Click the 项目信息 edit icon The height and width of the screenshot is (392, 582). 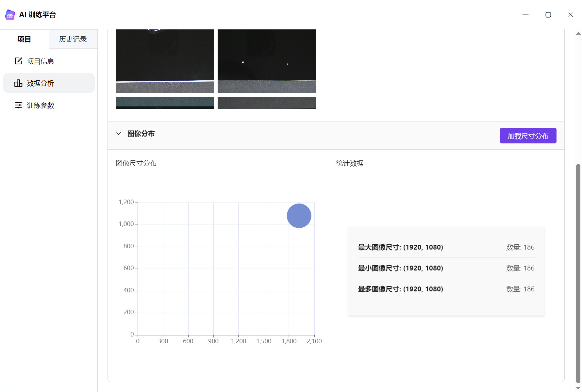(18, 61)
